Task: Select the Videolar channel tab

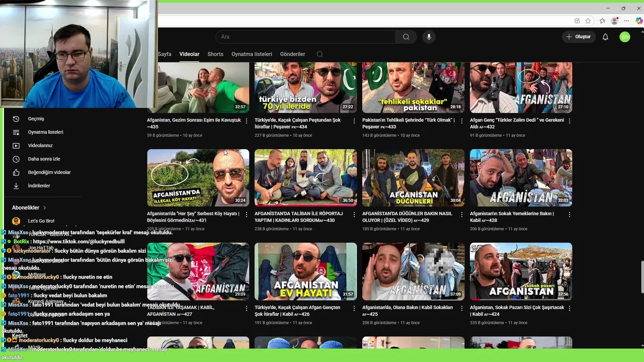Action: coord(189,54)
